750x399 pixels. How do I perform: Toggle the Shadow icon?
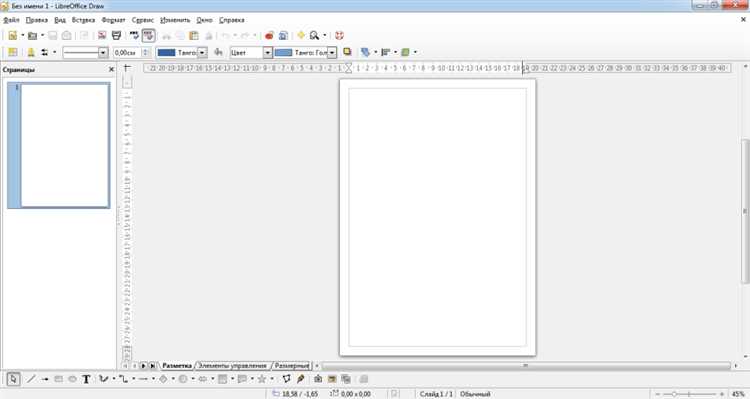pyautogui.click(x=347, y=52)
